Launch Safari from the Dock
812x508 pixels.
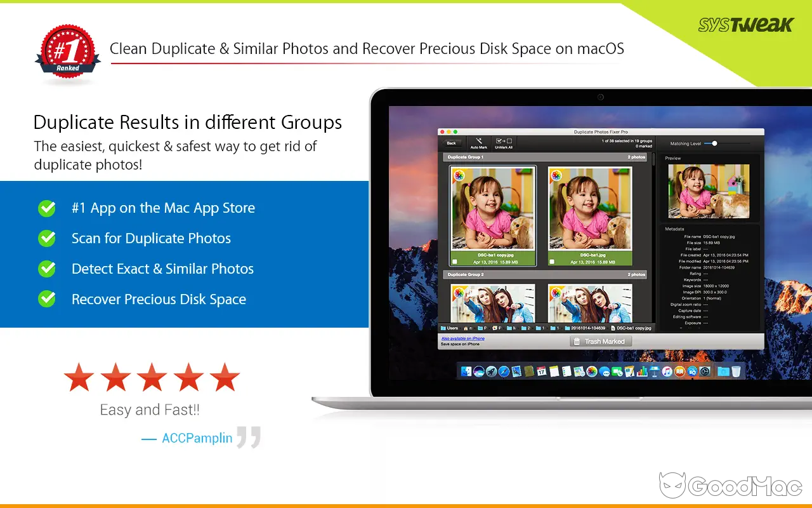click(504, 371)
